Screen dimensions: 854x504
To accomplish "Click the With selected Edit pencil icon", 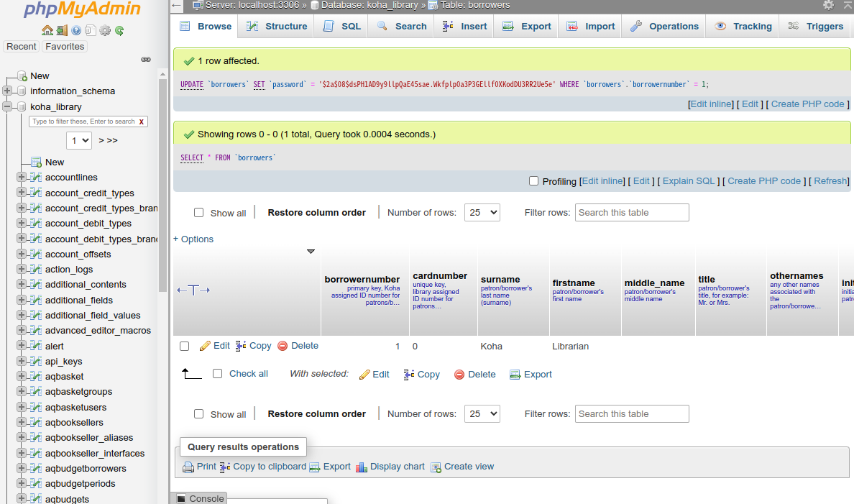I will point(365,375).
